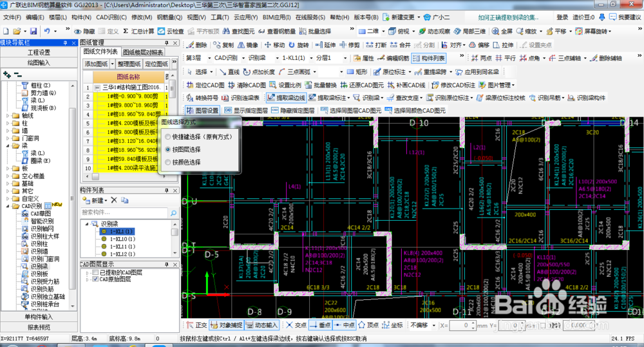Toggle 动态输入 dynamic input
644x347 pixels.
point(262,325)
